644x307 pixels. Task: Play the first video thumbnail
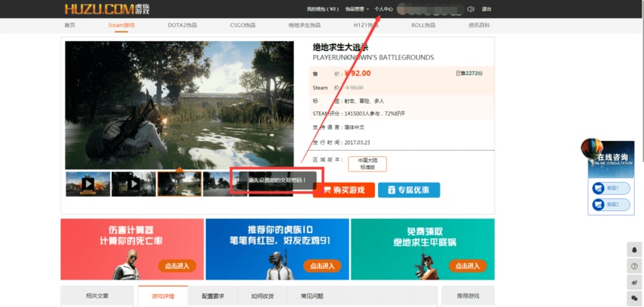88,184
